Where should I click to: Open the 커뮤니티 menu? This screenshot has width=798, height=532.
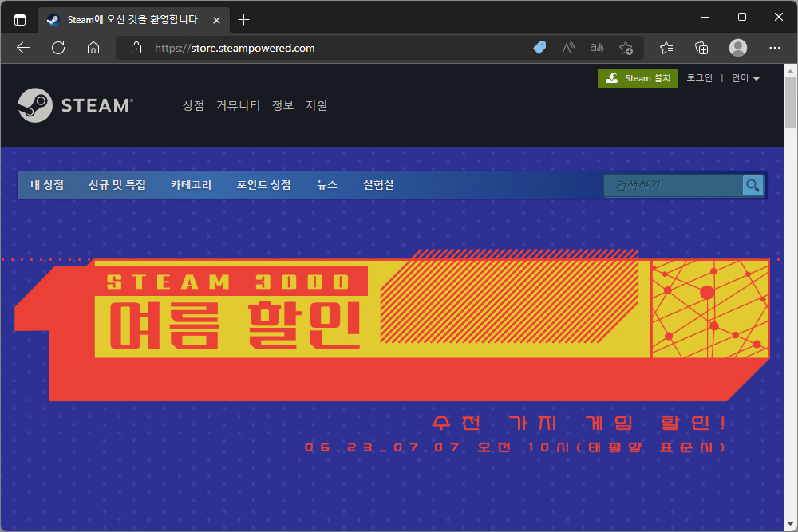click(x=238, y=105)
